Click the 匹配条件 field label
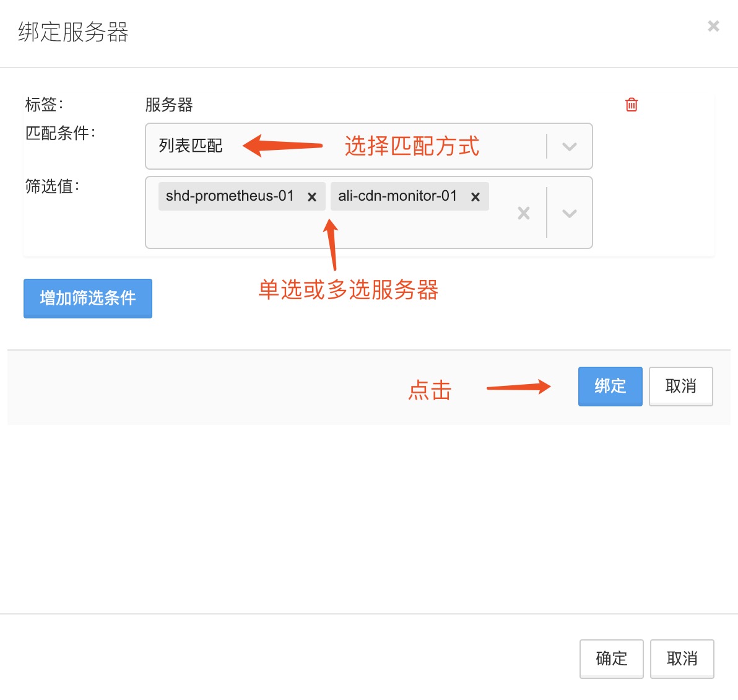Screen dimensions: 738x700 click(60, 133)
